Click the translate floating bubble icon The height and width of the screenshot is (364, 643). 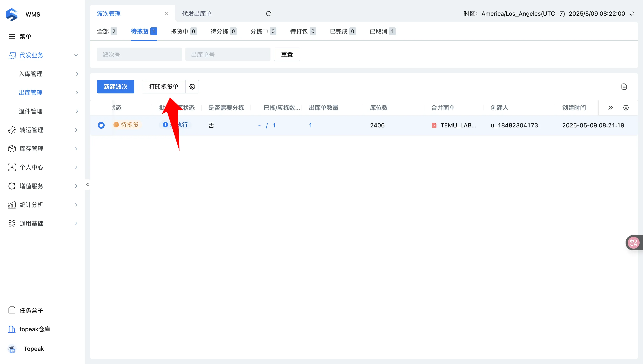click(633, 243)
